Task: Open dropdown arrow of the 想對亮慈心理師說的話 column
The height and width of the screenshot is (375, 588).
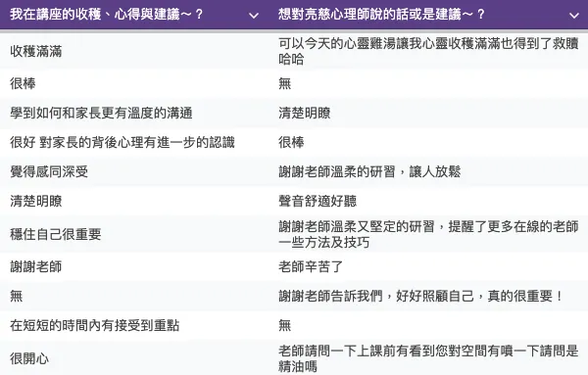Action: 573,16
